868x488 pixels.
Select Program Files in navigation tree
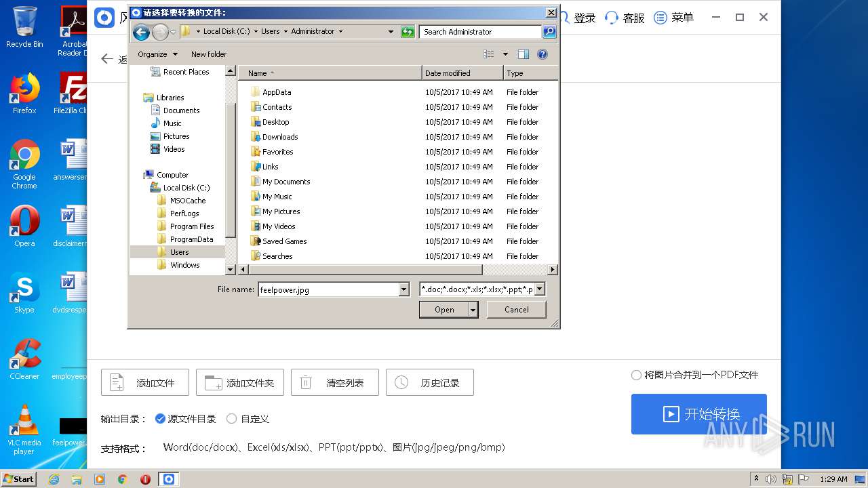tap(192, 226)
